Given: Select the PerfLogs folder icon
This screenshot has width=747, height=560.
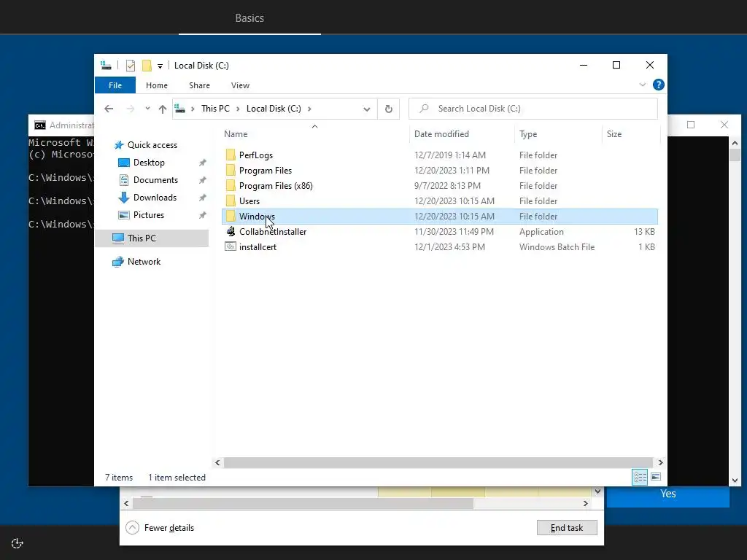Looking at the screenshot, I should click(231, 155).
